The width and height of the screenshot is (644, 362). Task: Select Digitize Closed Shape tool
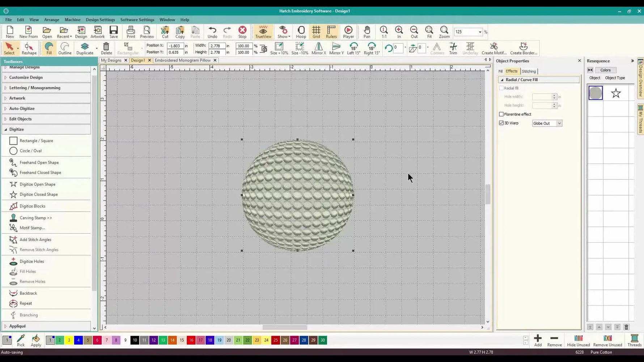point(38,195)
